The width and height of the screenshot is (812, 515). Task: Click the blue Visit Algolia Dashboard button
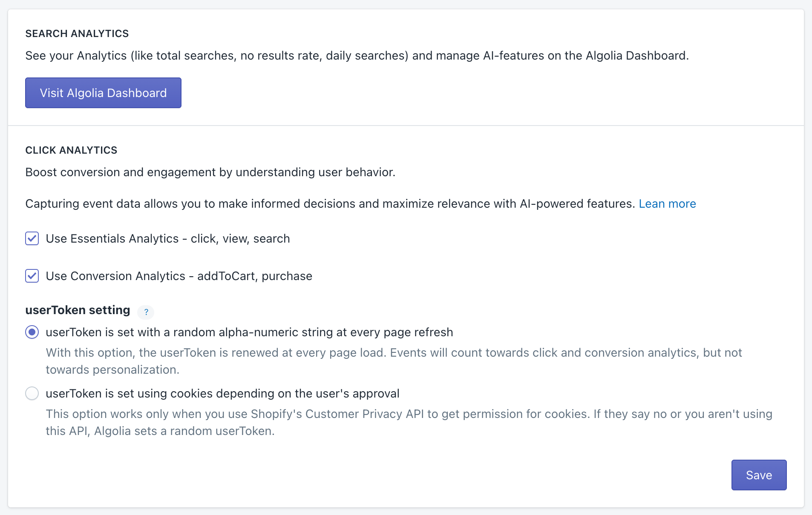(103, 93)
